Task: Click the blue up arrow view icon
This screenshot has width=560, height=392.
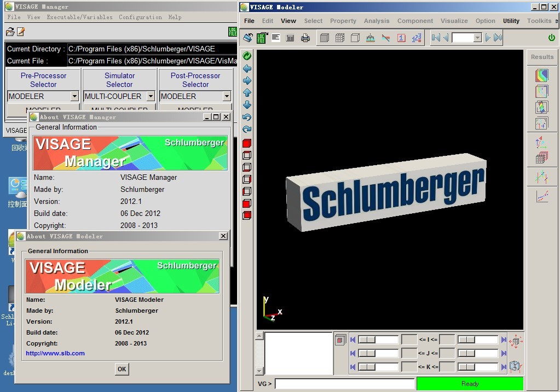Action: pos(247,93)
